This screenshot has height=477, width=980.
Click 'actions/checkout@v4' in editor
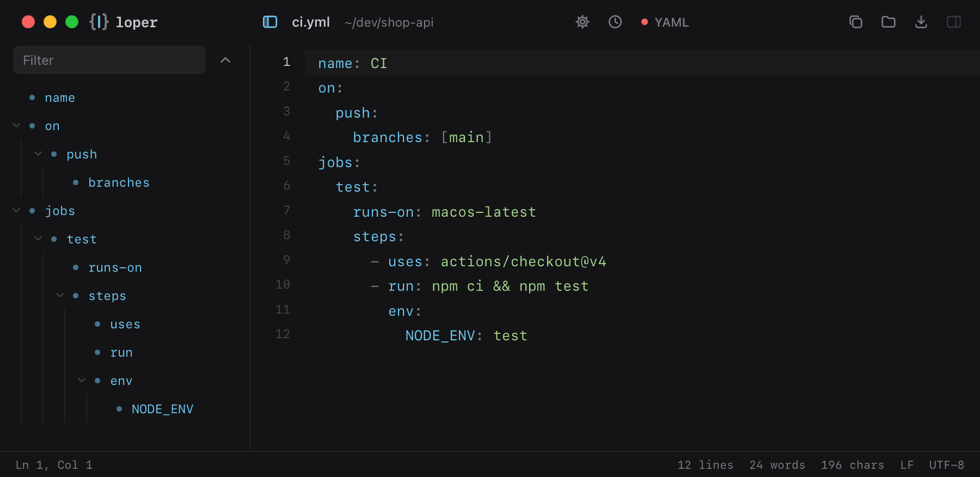point(523,262)
